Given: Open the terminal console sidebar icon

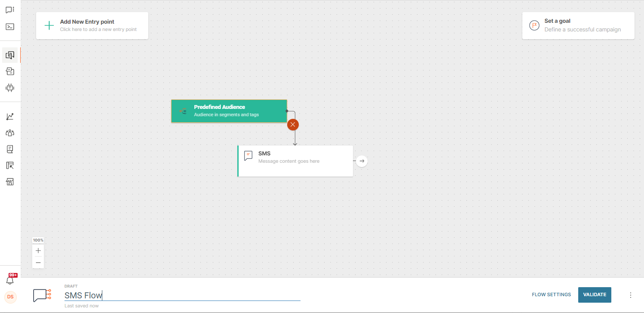Looking at the screenshot, I should pyautogui.click(x=10, y=27).
